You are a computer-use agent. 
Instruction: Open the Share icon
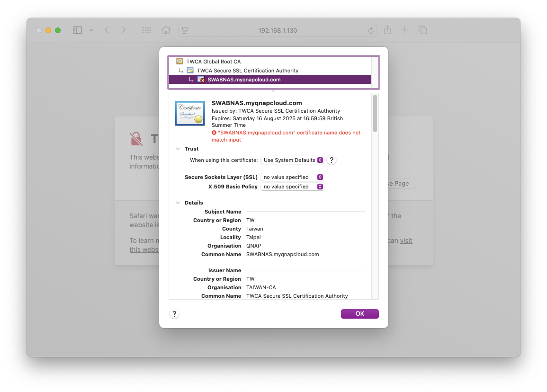point(387,30)
